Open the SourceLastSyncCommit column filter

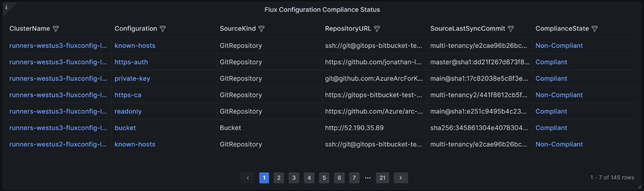point(511,29)
